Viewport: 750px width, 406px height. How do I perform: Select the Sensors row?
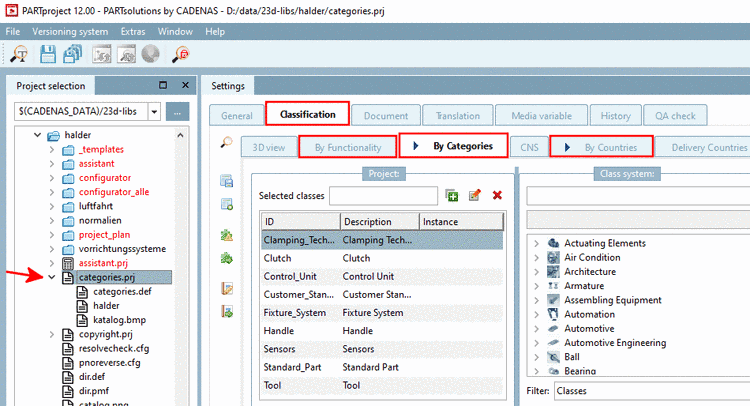(382, 349)
